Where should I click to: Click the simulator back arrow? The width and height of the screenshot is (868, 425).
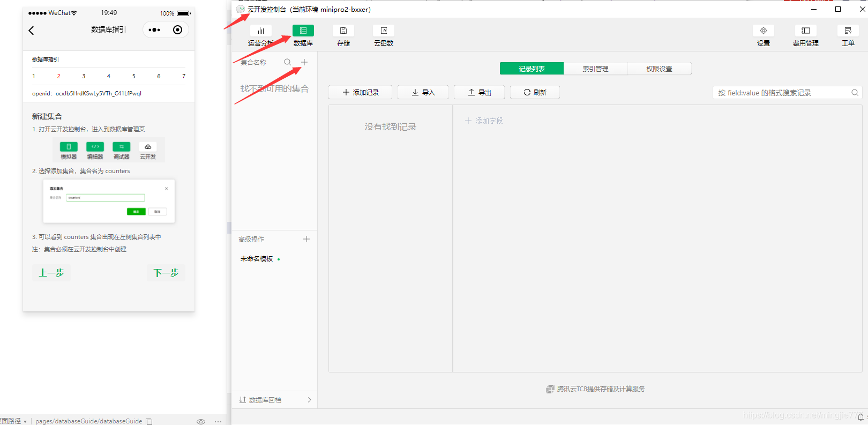coord(32,31)
